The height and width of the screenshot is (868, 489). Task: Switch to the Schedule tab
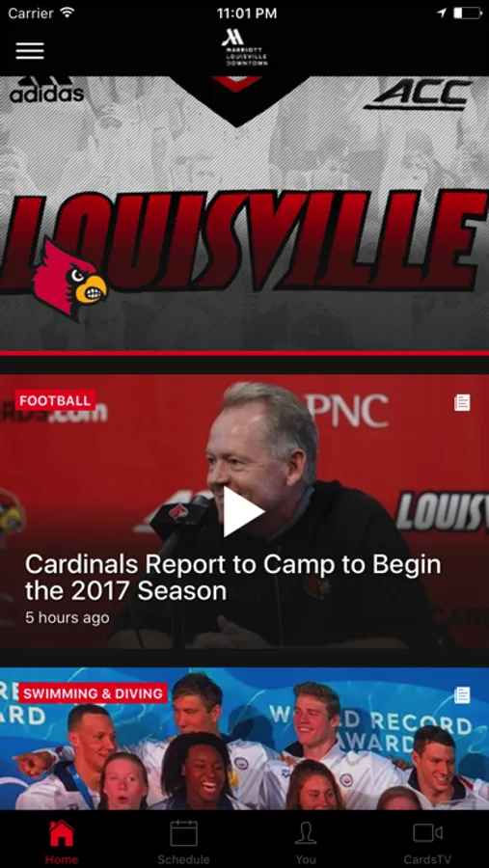[184, 842]
